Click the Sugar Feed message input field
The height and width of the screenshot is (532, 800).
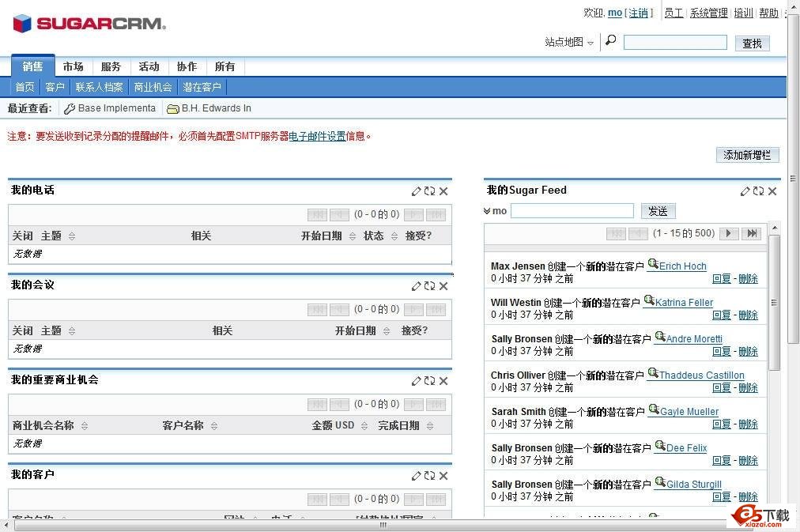[572, 211]
